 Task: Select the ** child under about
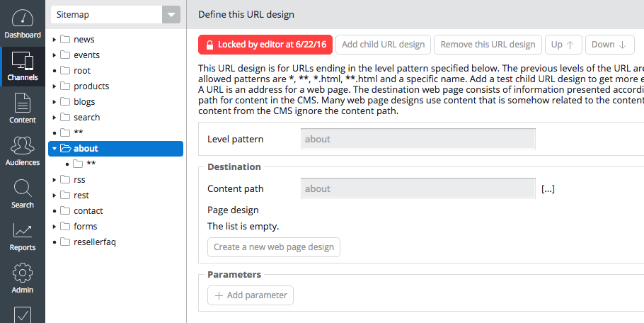pyautogui.click(x=91, y=164)
